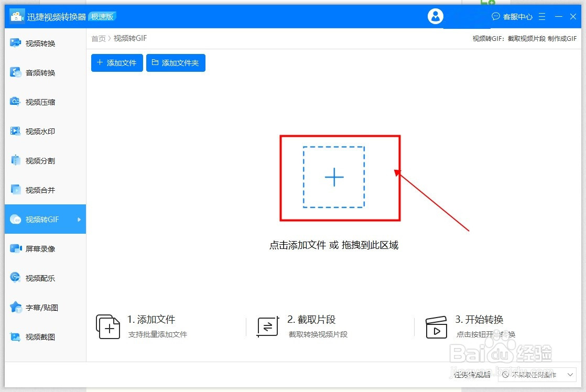The height and width of the screenshot is (392, 586).
Task: Click the text 点击添加文件 或 拖拽到此区域
Action: pyautogui.click(x=334, y=245)
